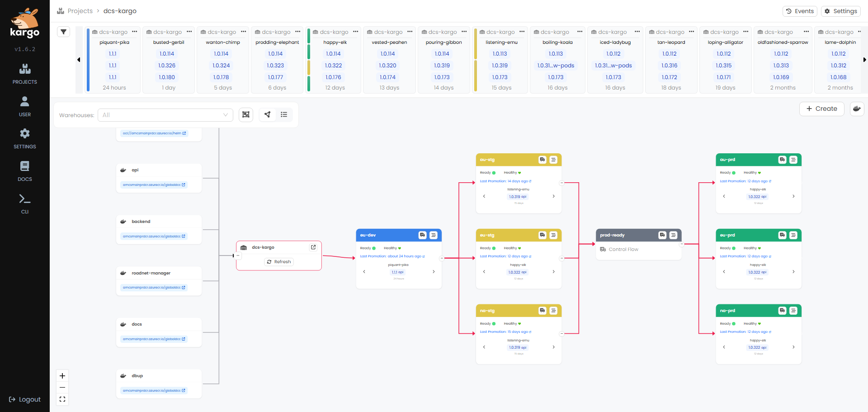Zoom out the graph with minus button
This screenshot has width=868, height=412.
tap(62, 388)
